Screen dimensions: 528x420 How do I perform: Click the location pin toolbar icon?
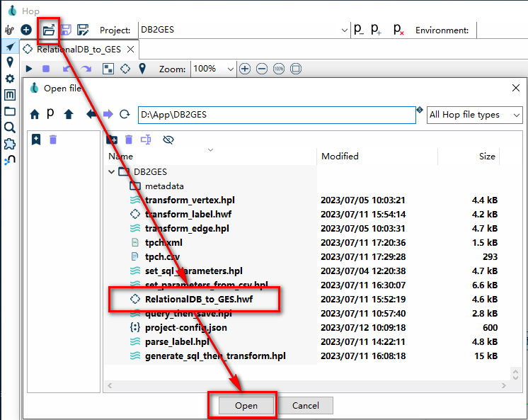pyautogui.click(x=142, y=69)
